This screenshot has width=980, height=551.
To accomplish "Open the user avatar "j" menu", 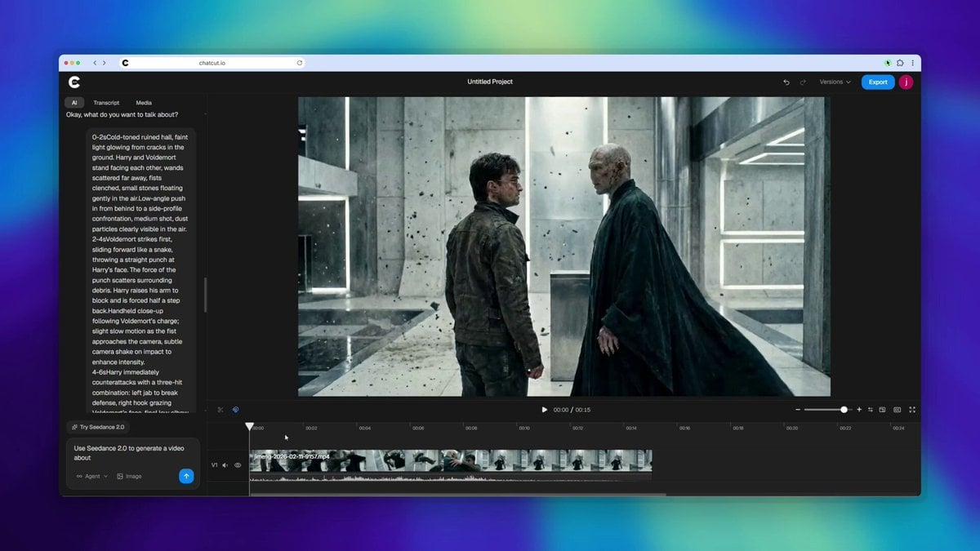I will tap(906, 82).
